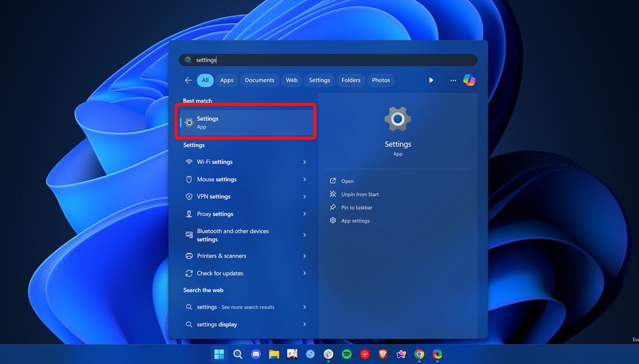
Task: Switch to the Documents filter tab
Action: point(260,80)
